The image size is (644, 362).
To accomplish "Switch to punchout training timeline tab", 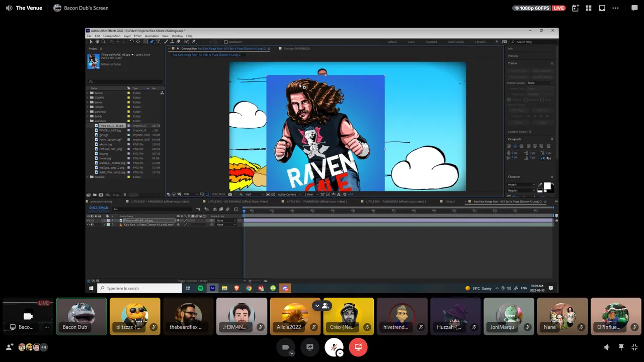I will [x=101, y=202].
